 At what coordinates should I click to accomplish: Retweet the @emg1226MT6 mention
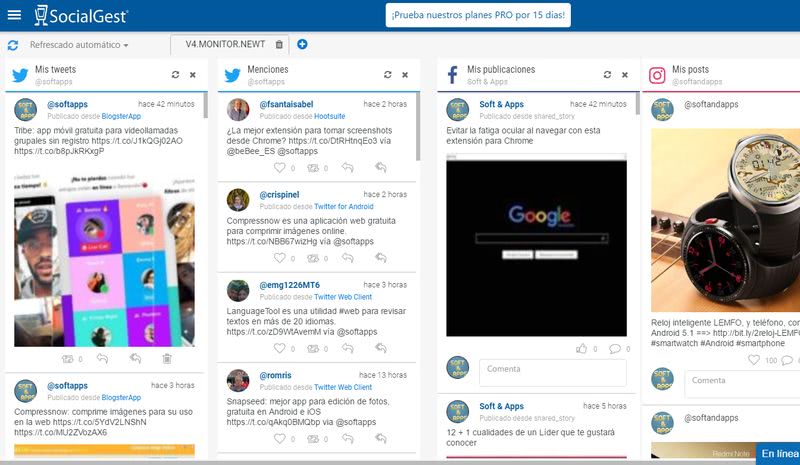pyautogui.click(x=313, y=349)
